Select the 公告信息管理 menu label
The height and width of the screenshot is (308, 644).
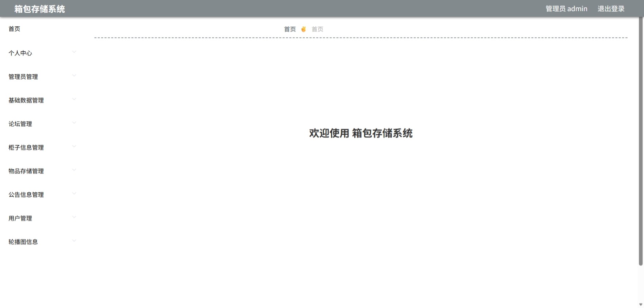pos(26,195)
